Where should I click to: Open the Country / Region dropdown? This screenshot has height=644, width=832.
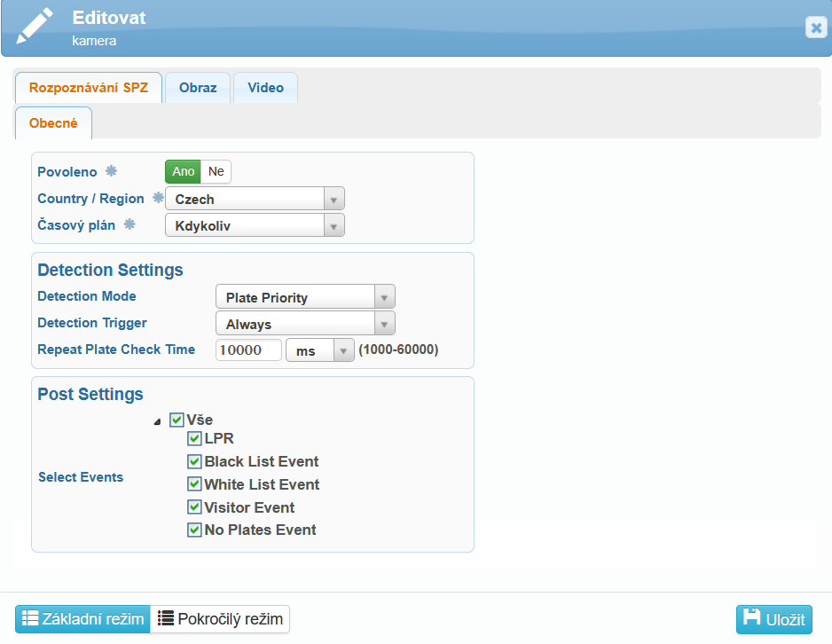click(x=255, y=200)
